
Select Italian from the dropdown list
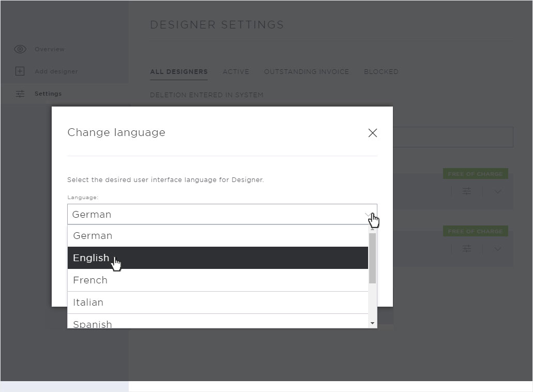click(218, 302)
